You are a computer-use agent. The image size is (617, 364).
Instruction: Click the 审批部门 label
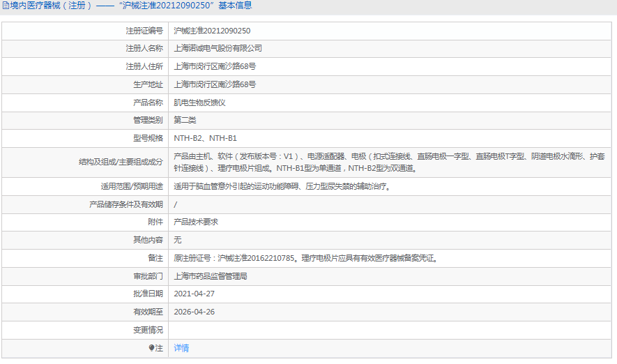(148, 276)
